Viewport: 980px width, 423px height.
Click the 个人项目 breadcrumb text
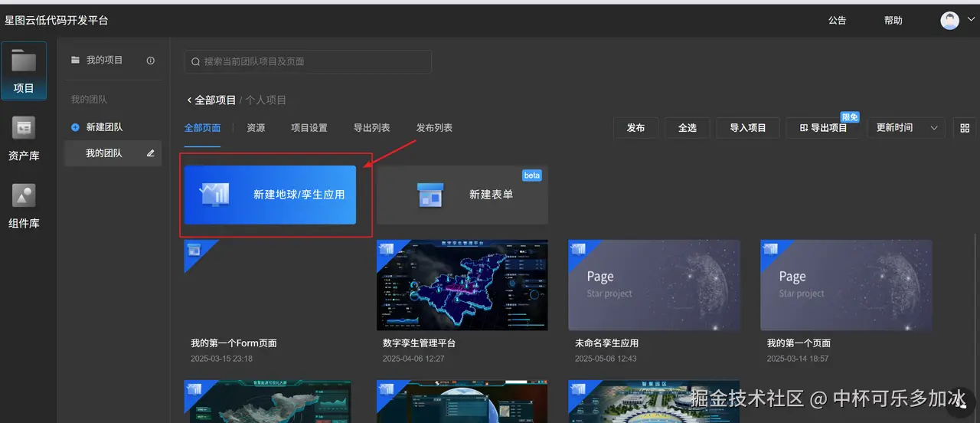[x=266, y=100]
